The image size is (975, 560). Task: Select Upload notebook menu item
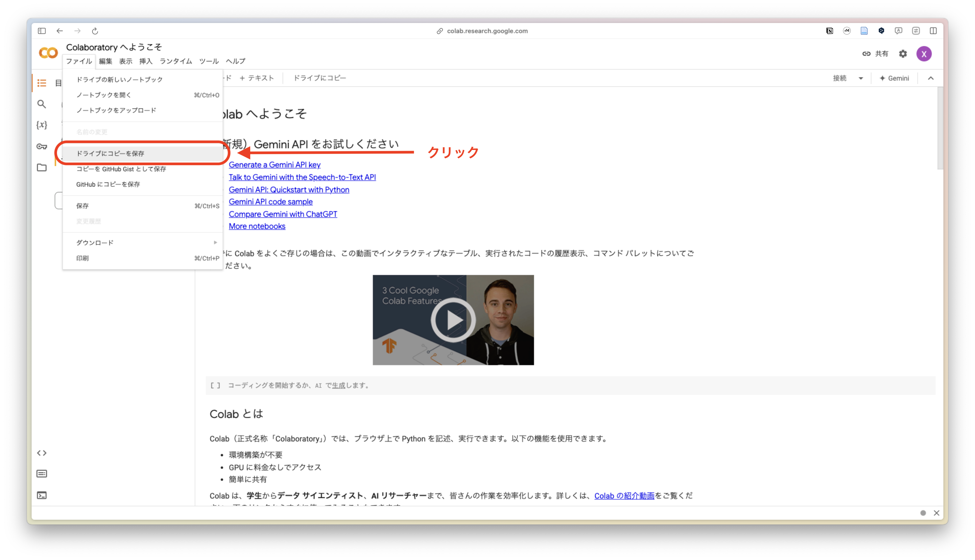143,110
